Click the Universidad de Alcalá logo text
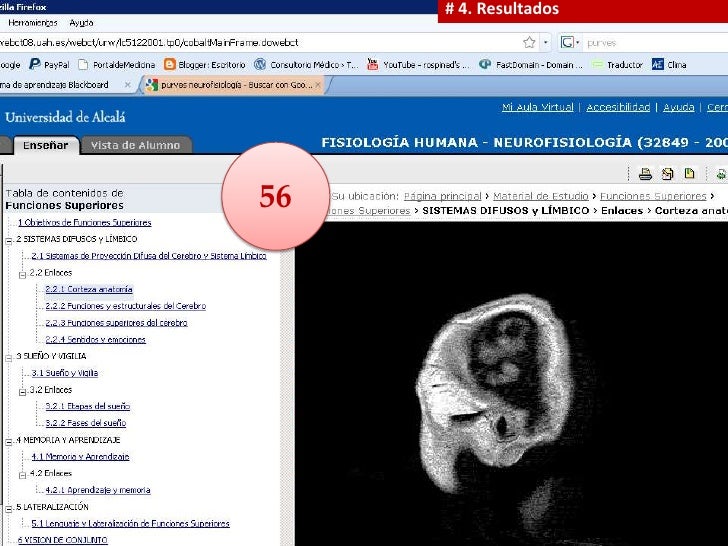The height and width of the screenshot is (546, 728). coord(65,117)
